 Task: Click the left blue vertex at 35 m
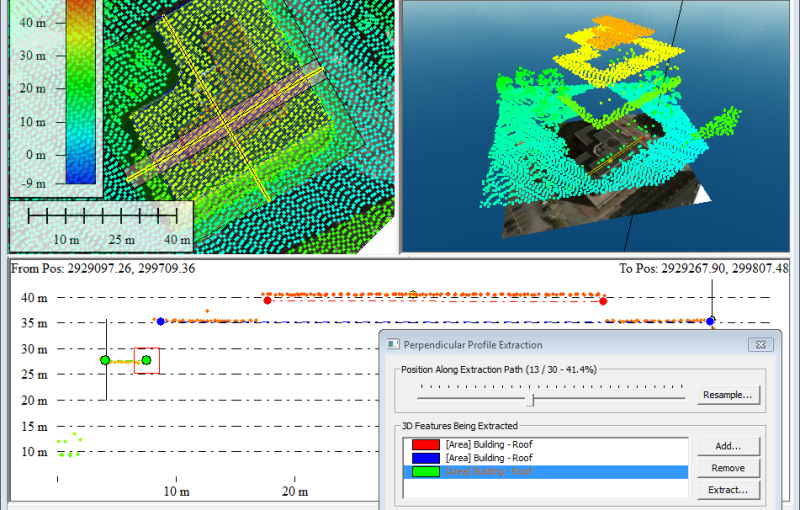coord(160,322)
